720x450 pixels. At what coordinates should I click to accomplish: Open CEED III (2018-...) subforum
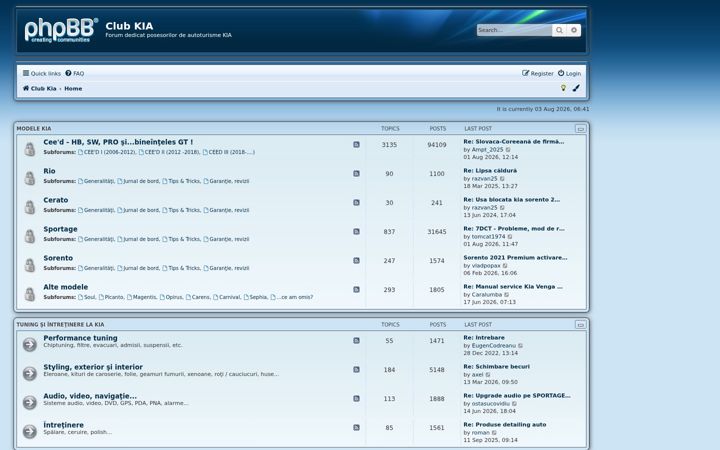tap(229, 152)
